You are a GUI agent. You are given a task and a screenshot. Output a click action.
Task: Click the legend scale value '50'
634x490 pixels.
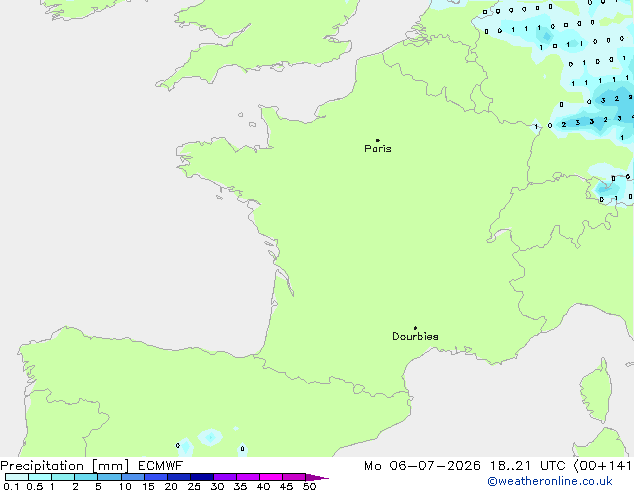(x=309, y=486)
